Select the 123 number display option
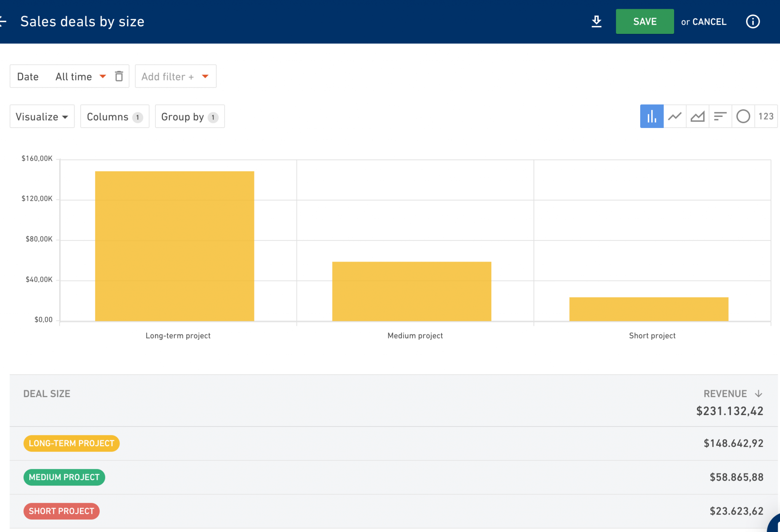This screenshot has width=780, height=532. (766, 116)
